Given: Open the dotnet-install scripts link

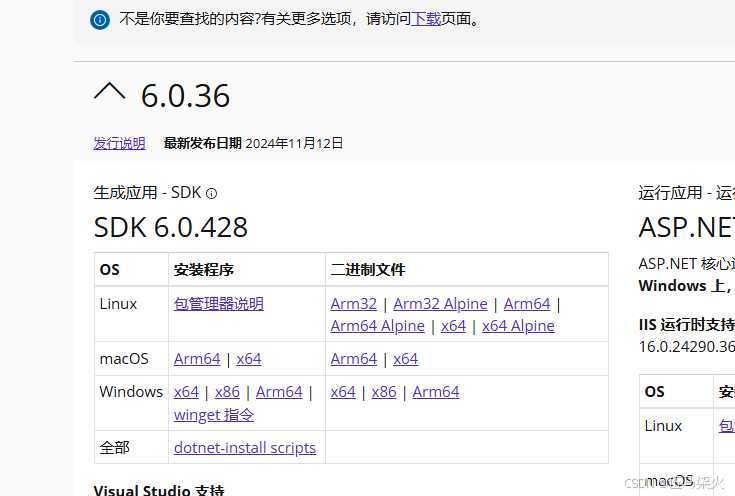Looking at the screenshot, I should [245, 448].
